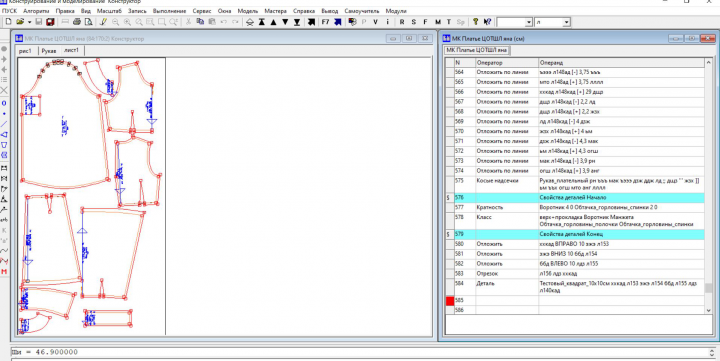Click the R toolbar button
The image size is (720, 361).
(402, 22)
